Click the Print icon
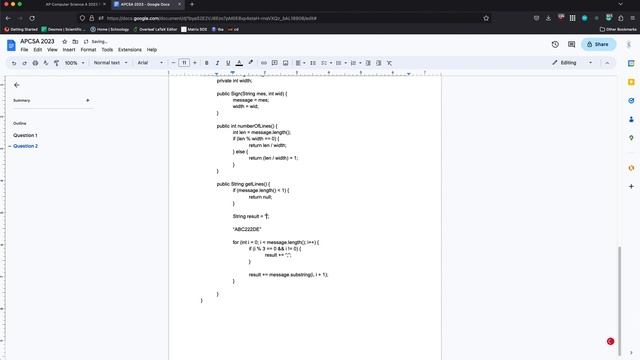640x360 pixels. click(x=35, y=63)
